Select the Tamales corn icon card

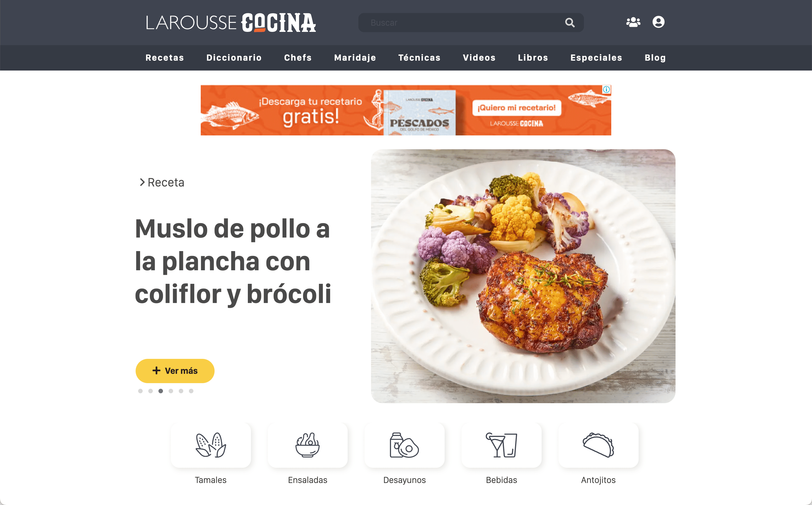point(211,445)
